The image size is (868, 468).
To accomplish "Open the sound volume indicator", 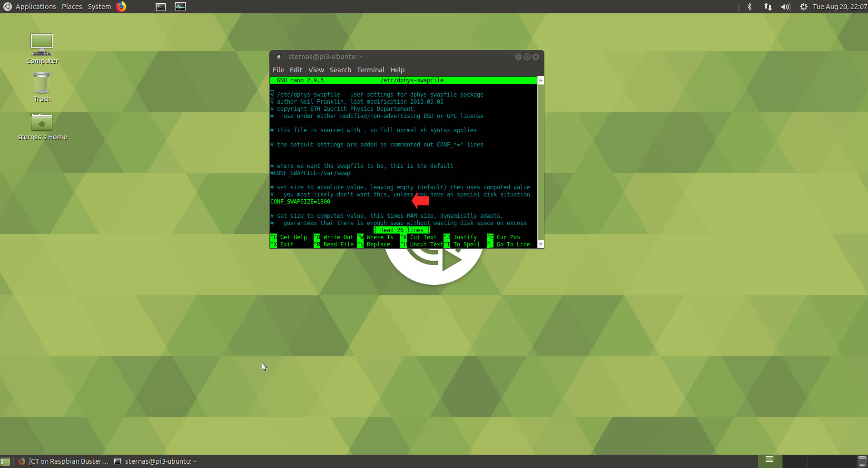I will point(785,7).
